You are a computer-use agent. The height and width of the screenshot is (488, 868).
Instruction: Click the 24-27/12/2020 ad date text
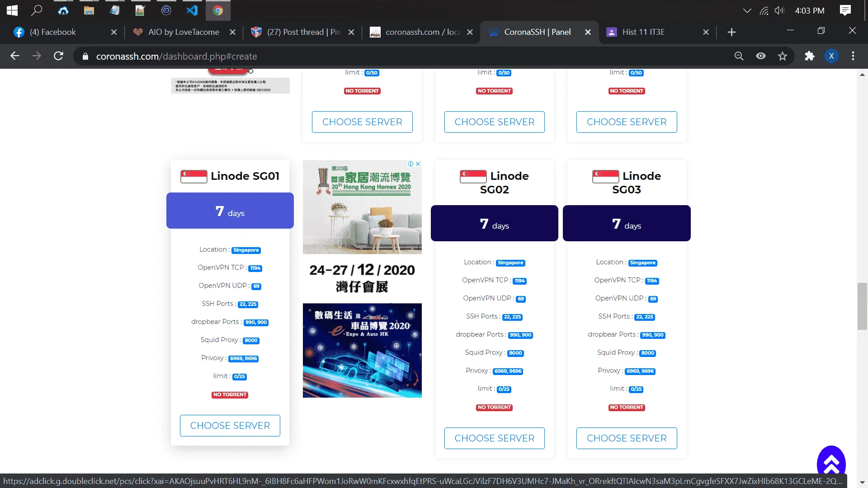[362, 270]
